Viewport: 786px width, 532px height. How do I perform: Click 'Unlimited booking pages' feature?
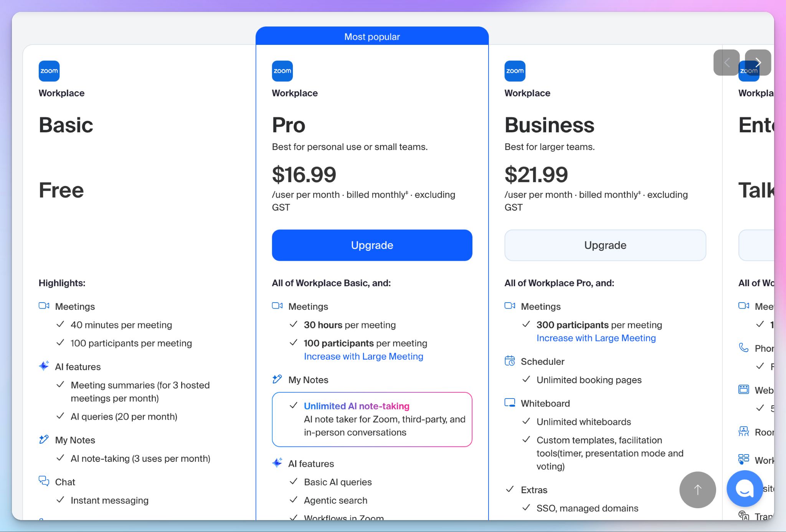[589, 380]
